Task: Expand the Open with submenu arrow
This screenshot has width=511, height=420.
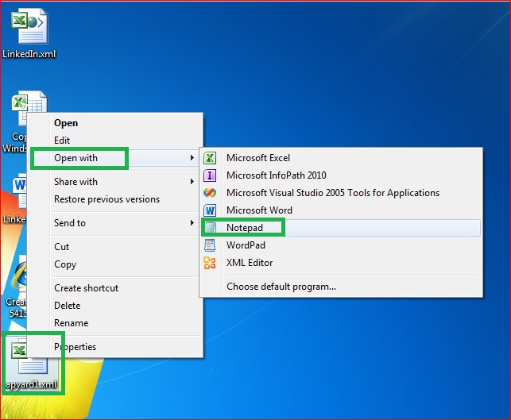Action: 192,158
